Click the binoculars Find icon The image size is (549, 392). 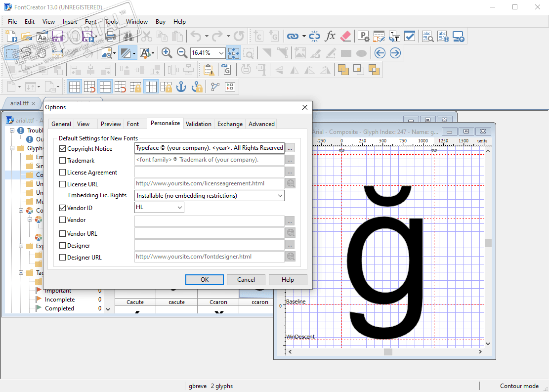[128, 36]
